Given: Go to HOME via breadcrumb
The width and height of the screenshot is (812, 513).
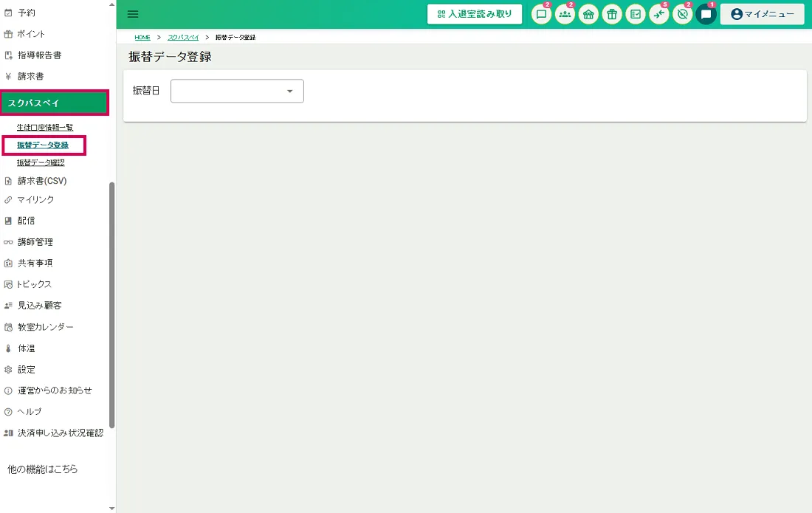Looking at the screenshot, I should (142, 37).
